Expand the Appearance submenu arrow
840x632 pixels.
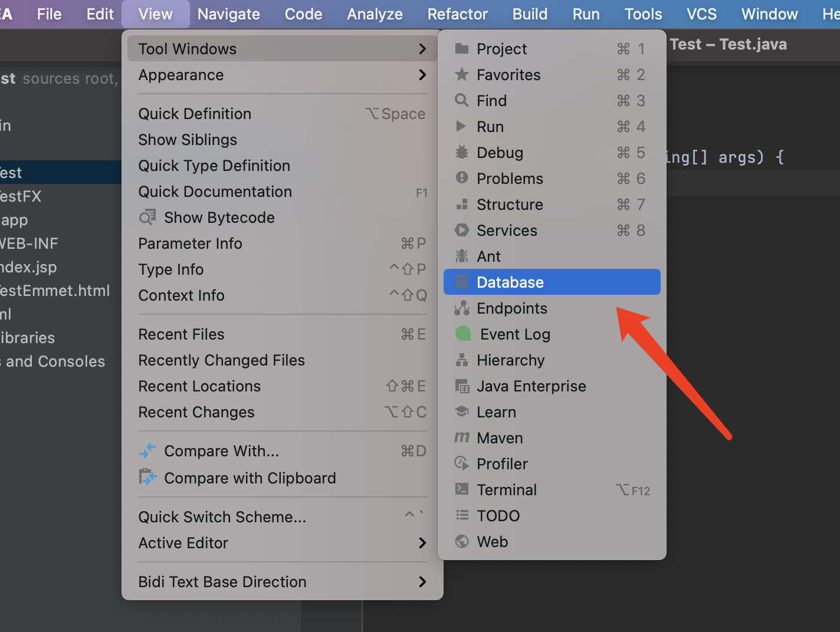click(x=422, y=75)
